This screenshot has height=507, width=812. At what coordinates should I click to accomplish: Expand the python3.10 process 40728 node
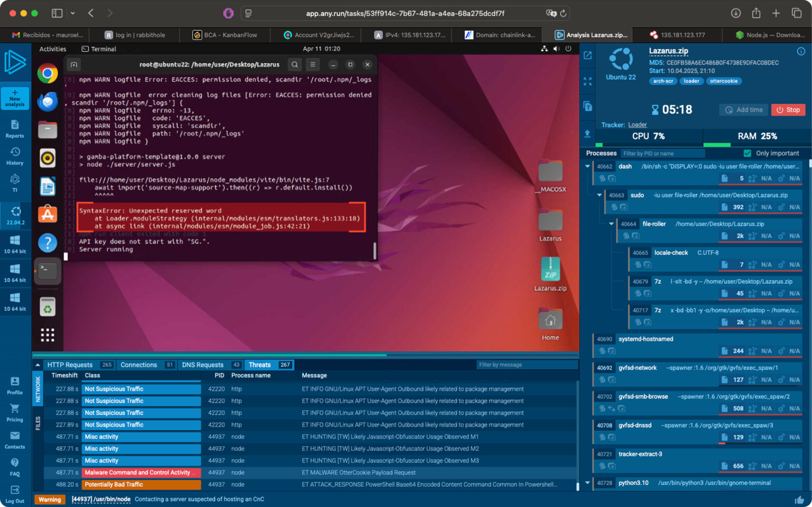(587, 483)
